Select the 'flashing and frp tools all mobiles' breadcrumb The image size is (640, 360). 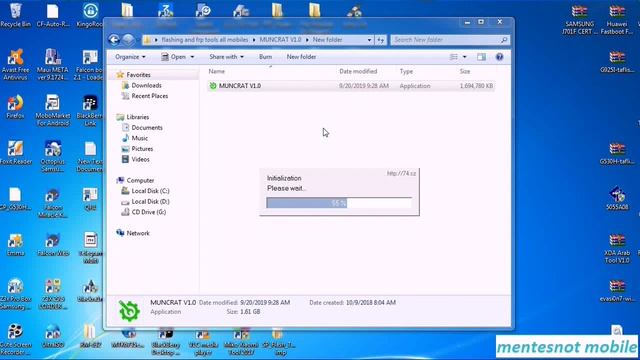204,40
